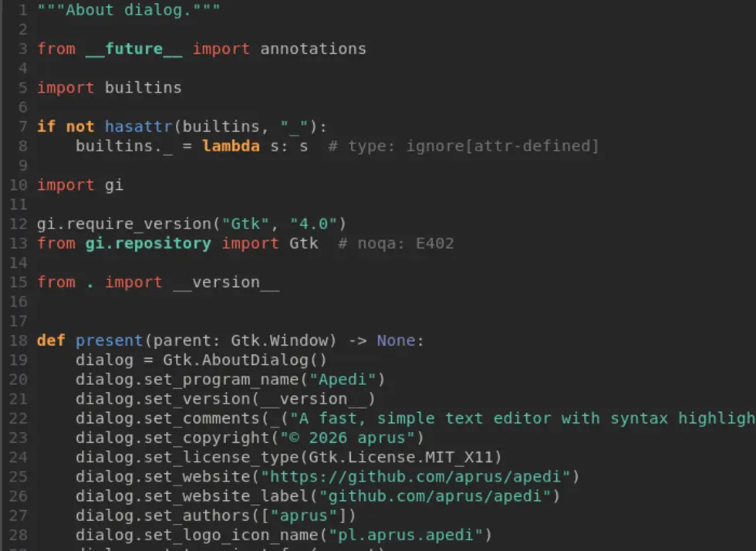
Task: Click __version__ on the line 15 import
Action: point(225,282)
